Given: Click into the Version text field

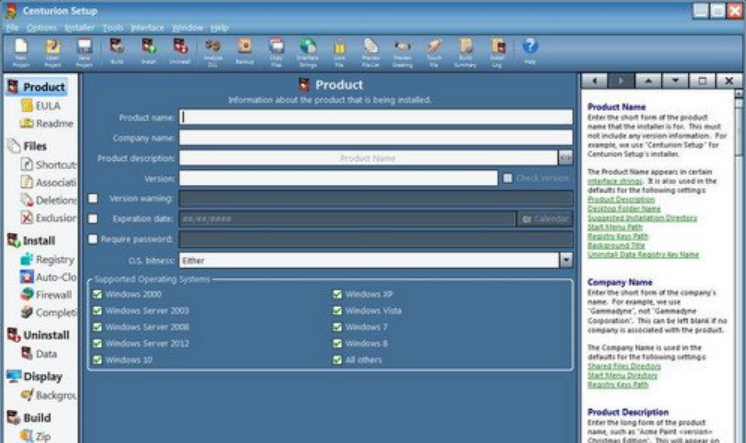Looking at the screenshot, I should coord(338,178).
